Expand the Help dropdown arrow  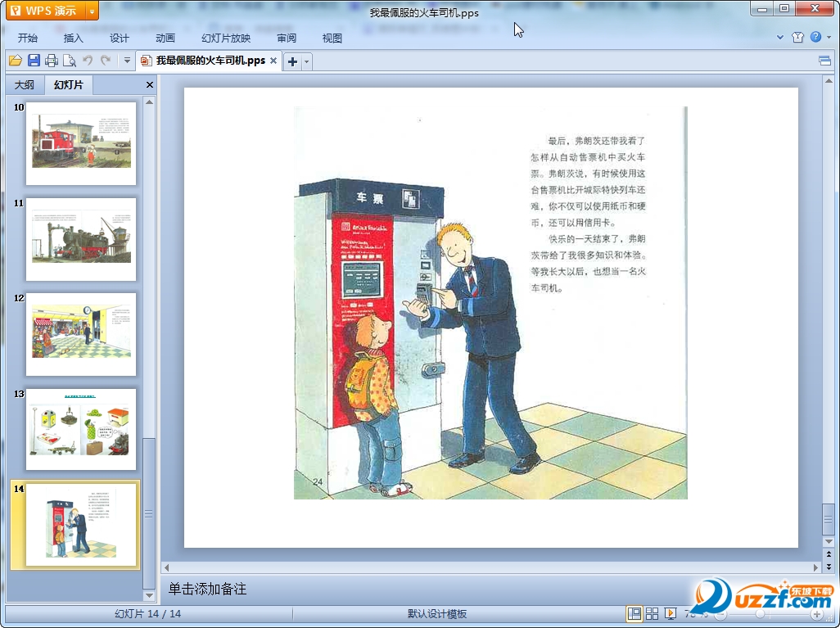829,38
